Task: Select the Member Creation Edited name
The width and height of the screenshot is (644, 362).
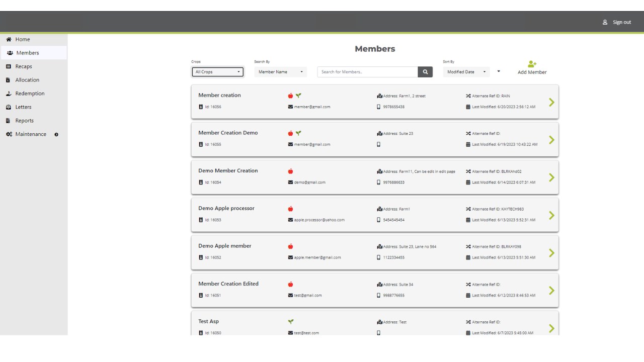Action: point(228,284)
